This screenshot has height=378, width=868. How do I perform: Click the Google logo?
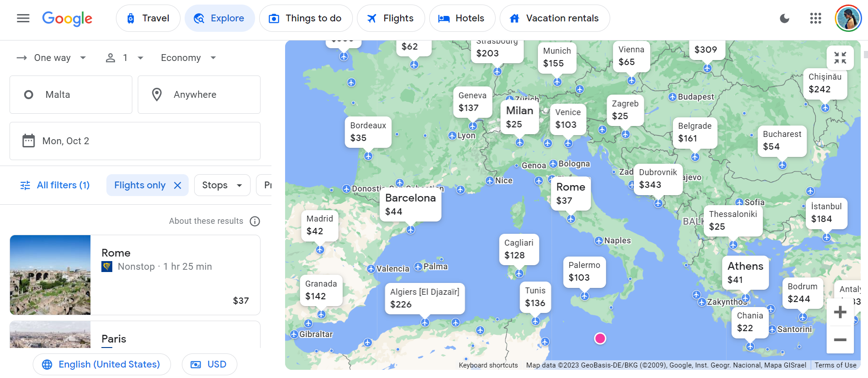click(67, 19)
